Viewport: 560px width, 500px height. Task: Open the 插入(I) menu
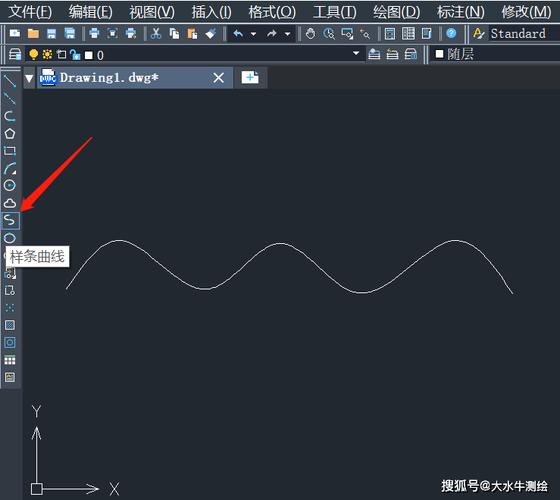tap(212, 12)
